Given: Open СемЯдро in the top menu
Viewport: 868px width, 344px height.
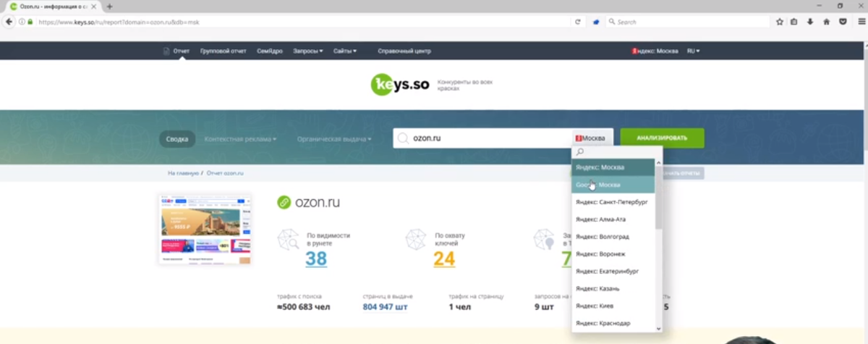Looking at the screenshot, I should 269,51.
